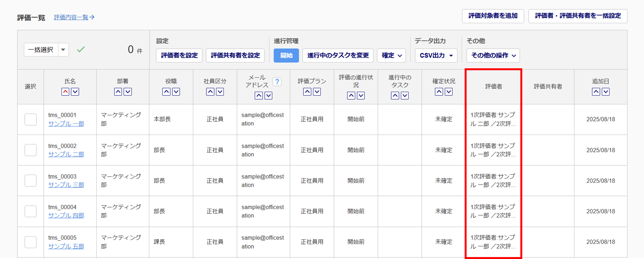Image resolution: width=644 pixels, height=259 pixels.
Task: Click blue 開始 button
Action: coord(286,55)
